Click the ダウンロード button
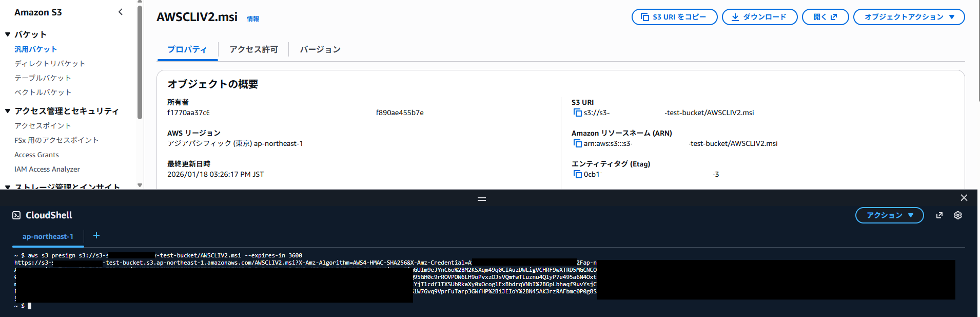 point(759,17)
